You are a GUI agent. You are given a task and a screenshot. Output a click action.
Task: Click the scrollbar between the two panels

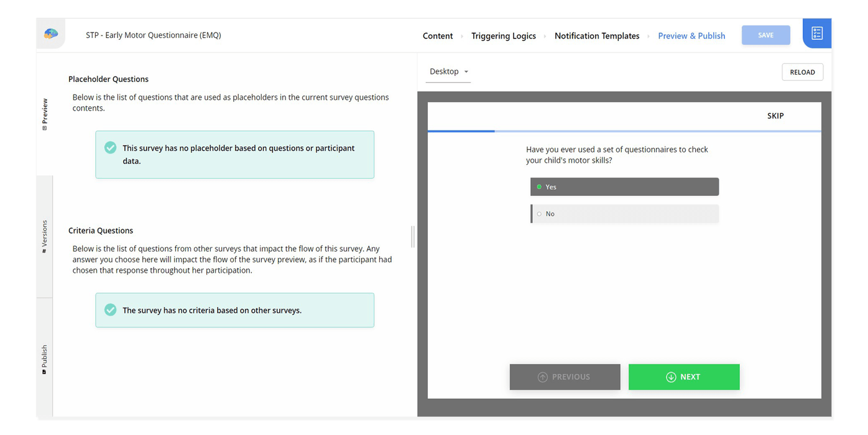pos(412,236)
